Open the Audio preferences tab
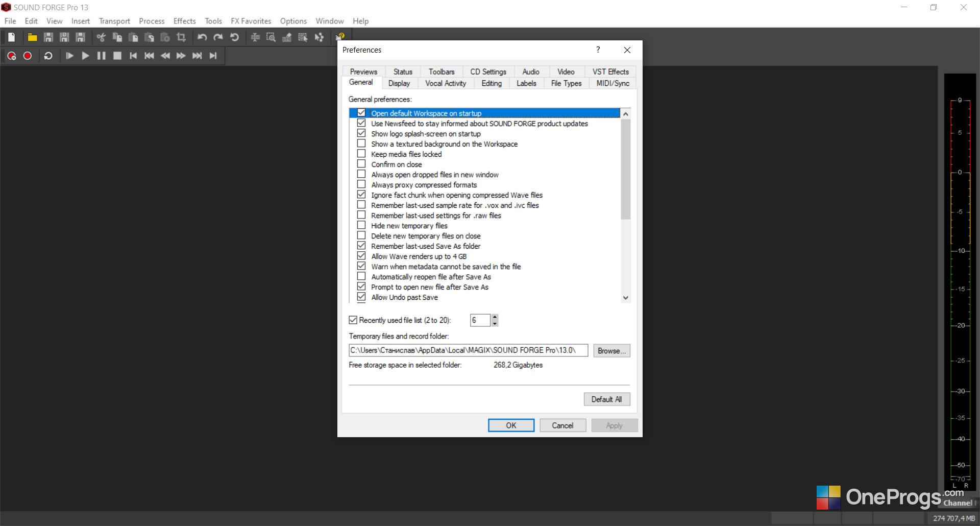 [x=531, y=71]
